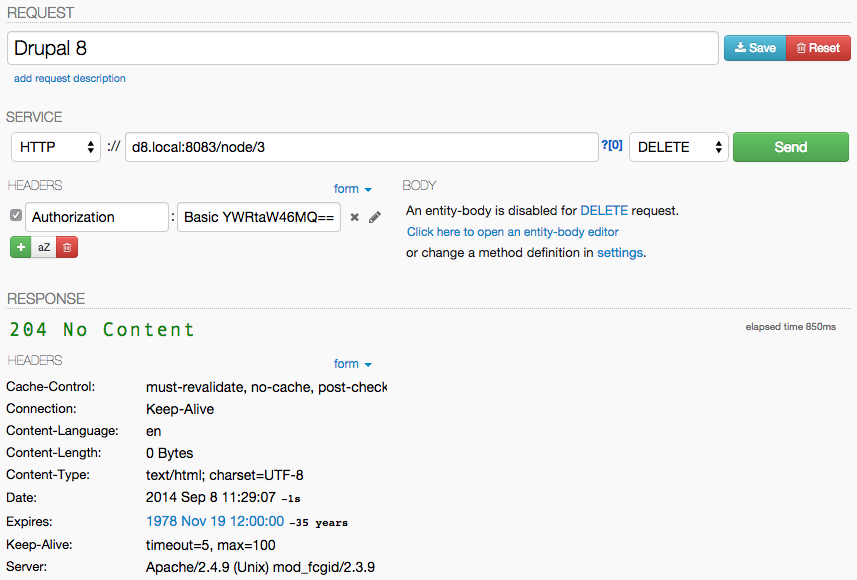
Task: Click the elapsed time 850ms text
Action: point(790,326)
